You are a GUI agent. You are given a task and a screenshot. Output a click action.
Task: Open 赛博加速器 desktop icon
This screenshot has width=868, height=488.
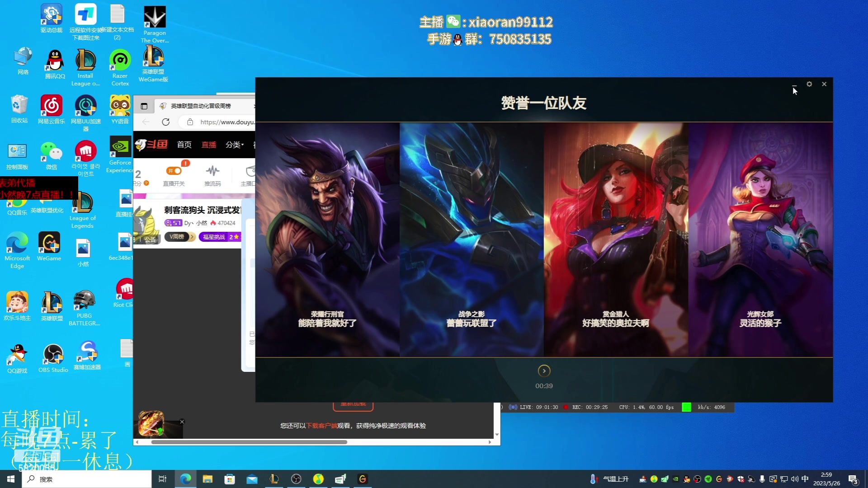point(87,355)
